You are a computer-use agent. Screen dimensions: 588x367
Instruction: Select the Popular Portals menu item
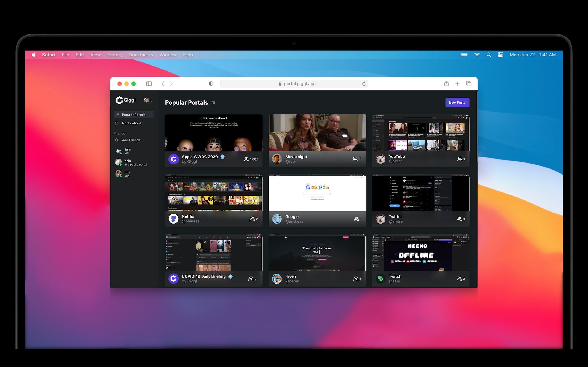coord(133,115)
